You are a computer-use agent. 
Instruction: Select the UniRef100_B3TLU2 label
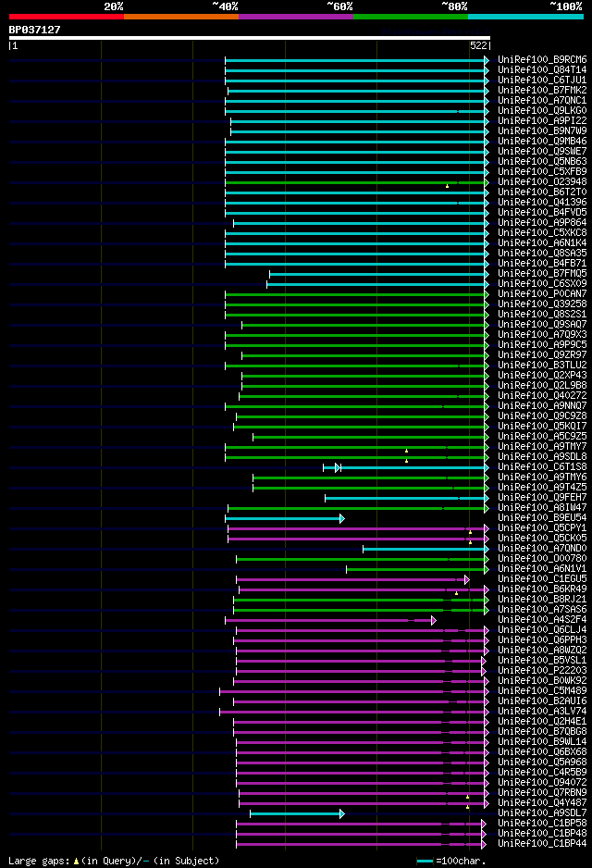click(542, 366)
